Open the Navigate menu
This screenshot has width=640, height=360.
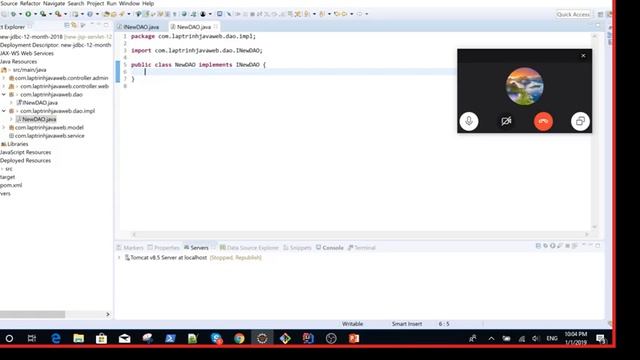click(54, 3)
